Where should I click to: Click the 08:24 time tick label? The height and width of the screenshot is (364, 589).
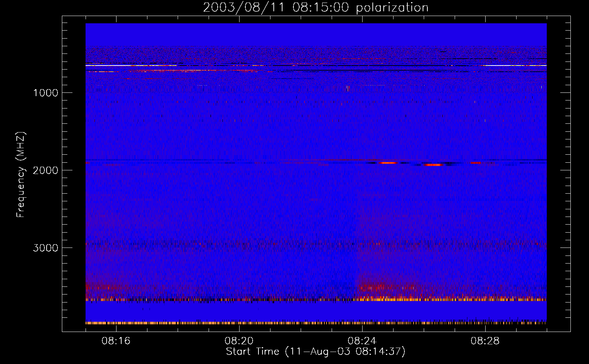[362, 341]
